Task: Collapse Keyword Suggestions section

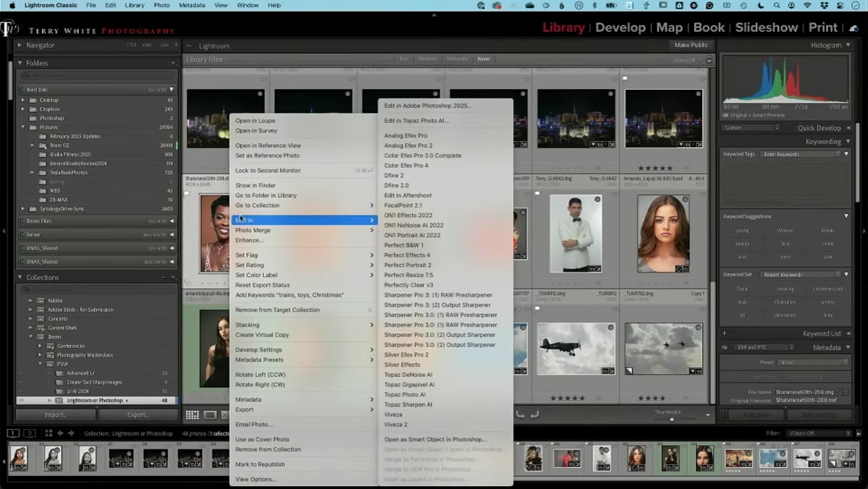Action: (846, 216)
